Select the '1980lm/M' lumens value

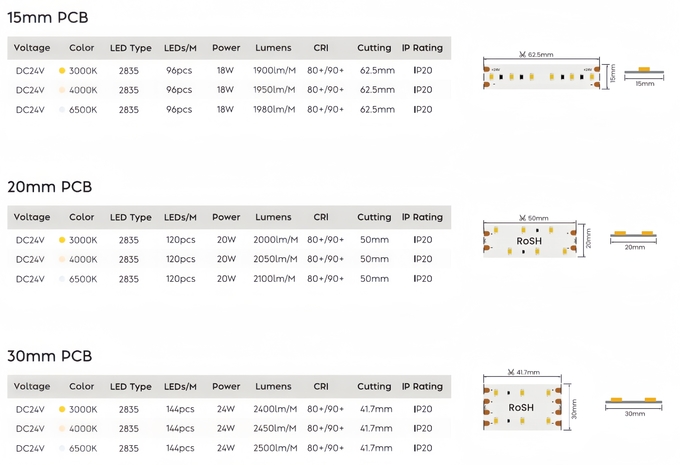pyautogui.click(x=274, y=110)
